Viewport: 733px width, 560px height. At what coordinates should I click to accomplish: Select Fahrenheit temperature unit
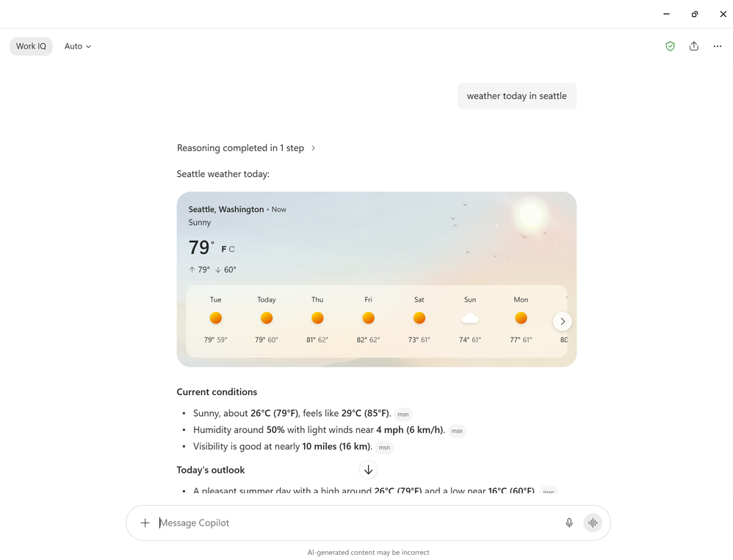[224, 250]
